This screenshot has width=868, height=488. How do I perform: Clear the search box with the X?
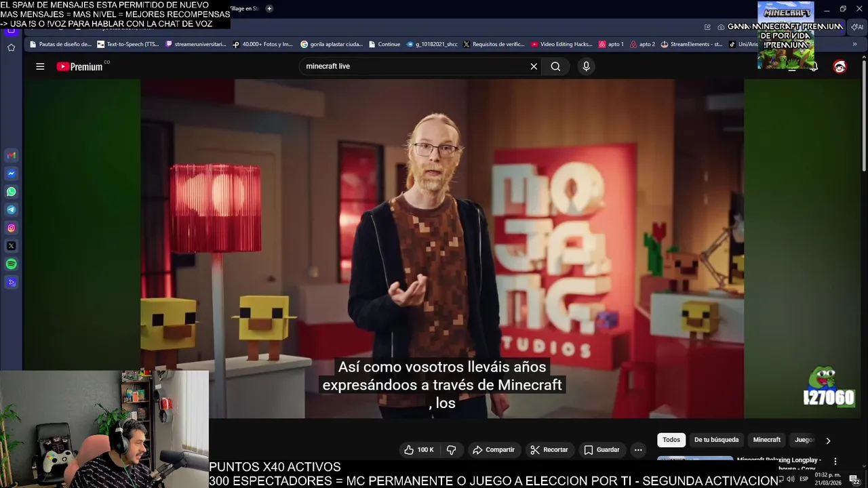(534, 66)
